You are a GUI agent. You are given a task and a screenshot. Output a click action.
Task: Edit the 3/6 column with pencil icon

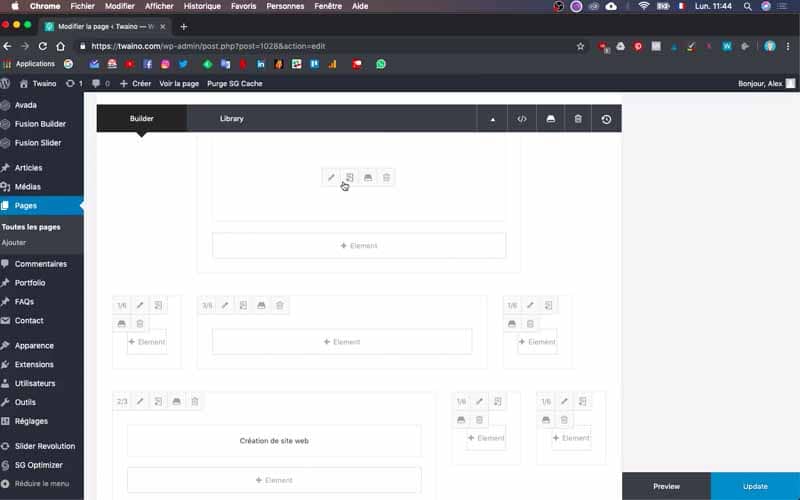[225, 305]
